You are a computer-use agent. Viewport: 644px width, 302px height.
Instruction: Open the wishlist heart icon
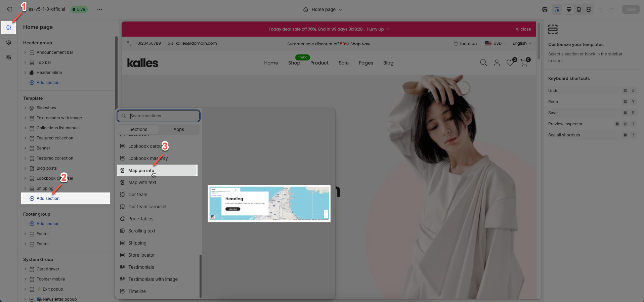click(x=510, y=63)
